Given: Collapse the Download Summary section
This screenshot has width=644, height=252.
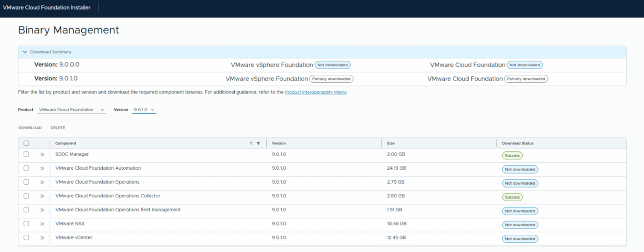Looking at the screenshot, I should click(25, 52).
